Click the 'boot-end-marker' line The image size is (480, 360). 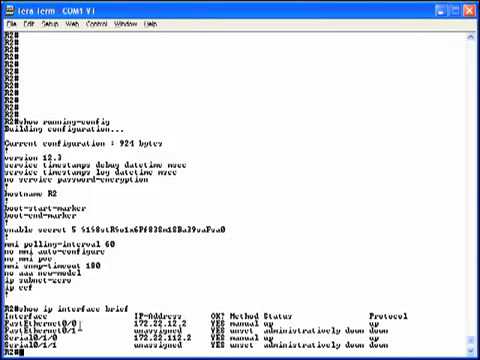coord(40,215)
